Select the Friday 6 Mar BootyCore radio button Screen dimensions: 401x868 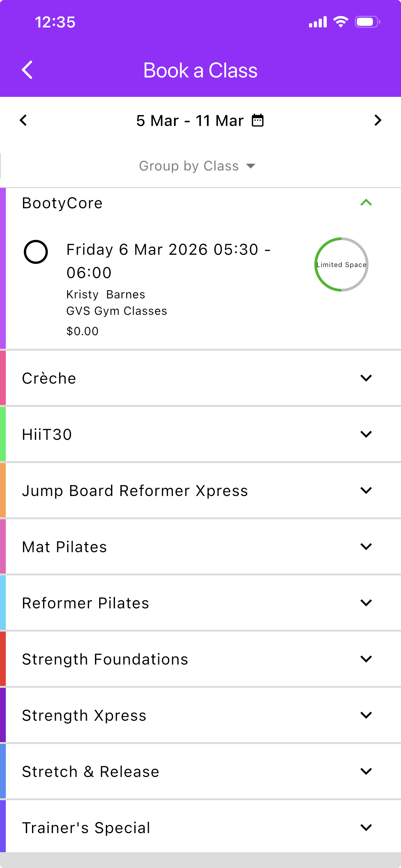[x=36, y=252]
